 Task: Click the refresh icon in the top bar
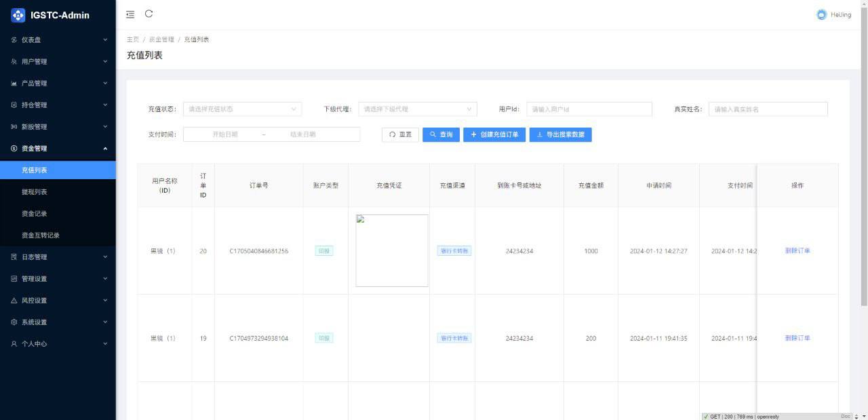pyautogui.click(x=149, y=14)
